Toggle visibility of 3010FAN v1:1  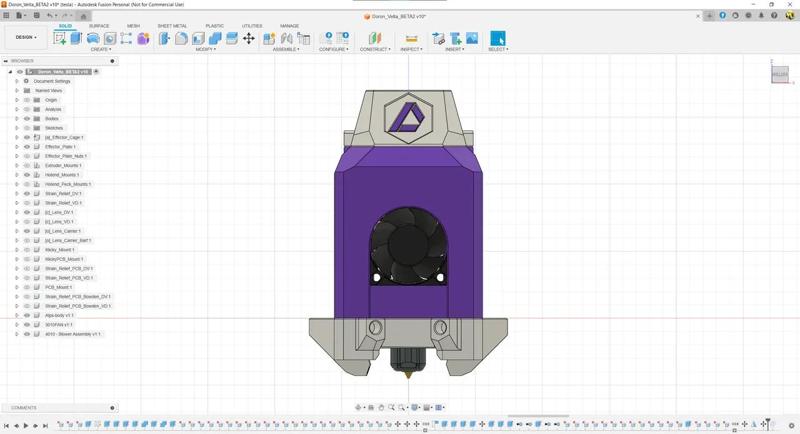pyautogui.click(x=27, y=325)
